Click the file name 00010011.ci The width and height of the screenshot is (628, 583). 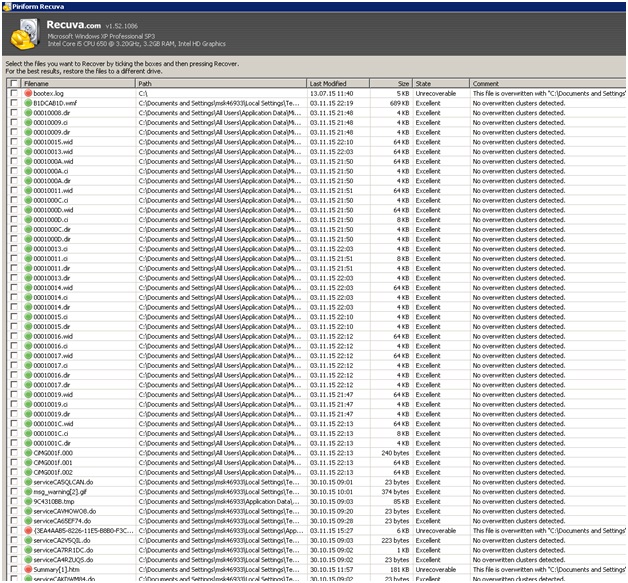coord(50,259)
